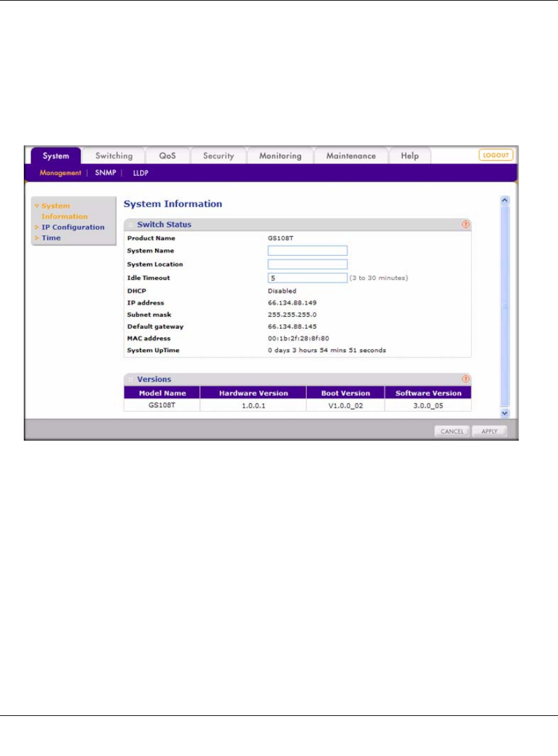Screen dimensions: 558x756
Task: Click the Hardware Version column header
Action: [x=253, y=393]
